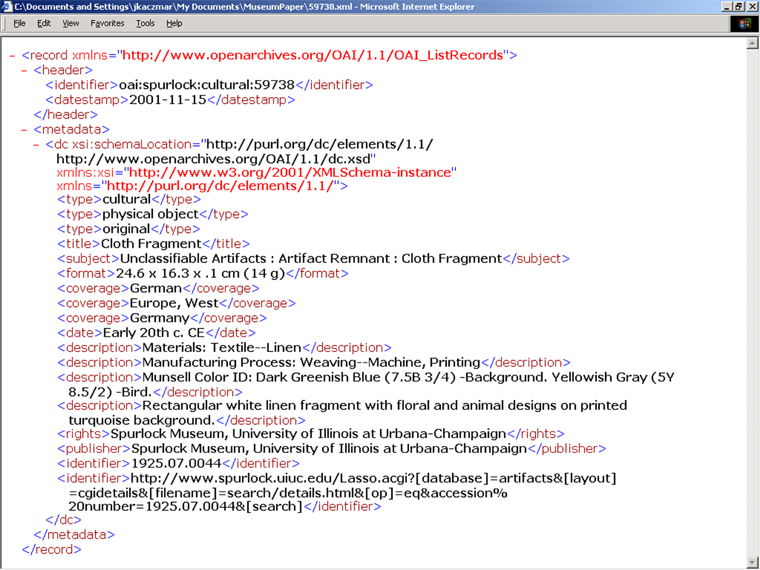Click the Materials: Textile--Linen description
The height and width of the screenshot is (570, 760).
222,348
